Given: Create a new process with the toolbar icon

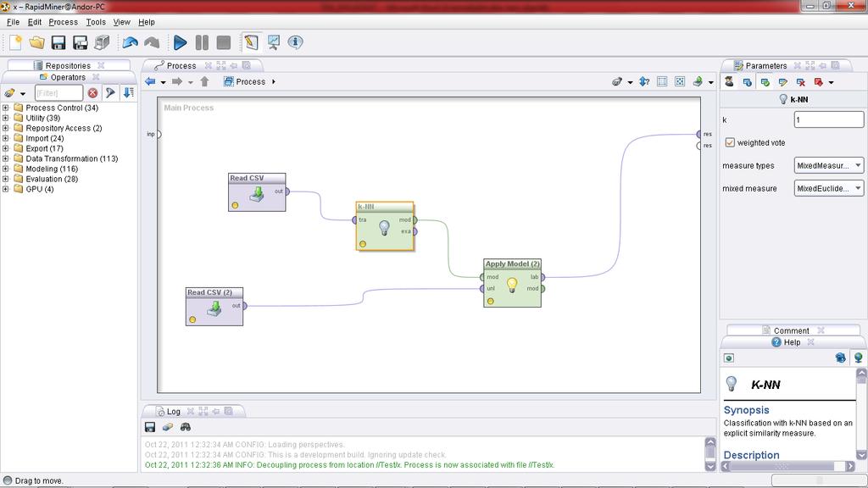Looking at the screenshot, I should 15,42.
